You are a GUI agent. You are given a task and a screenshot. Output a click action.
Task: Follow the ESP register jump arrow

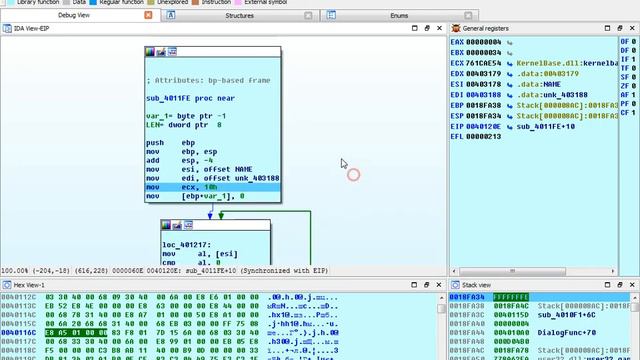510,116
